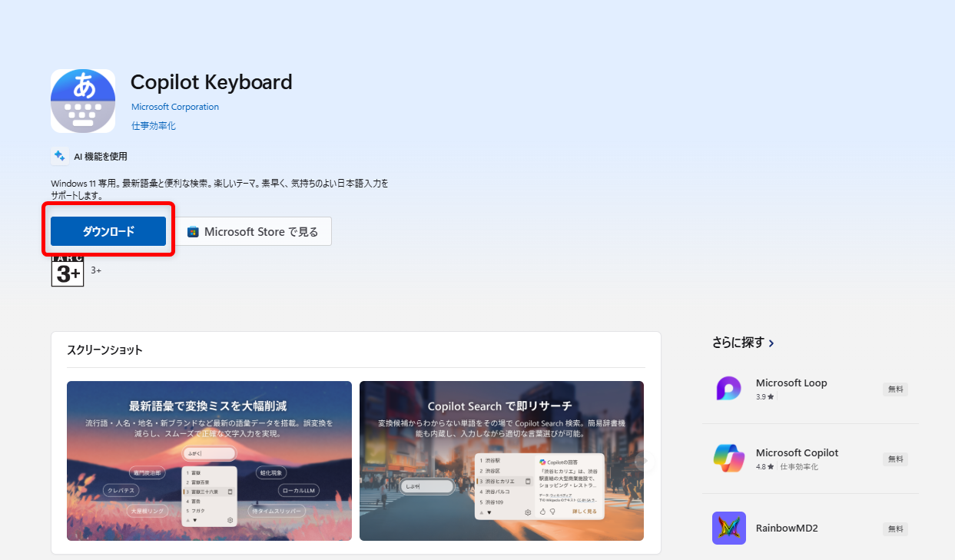
Task: Click the blue ダウンロード button
Action: coord(108,231)
